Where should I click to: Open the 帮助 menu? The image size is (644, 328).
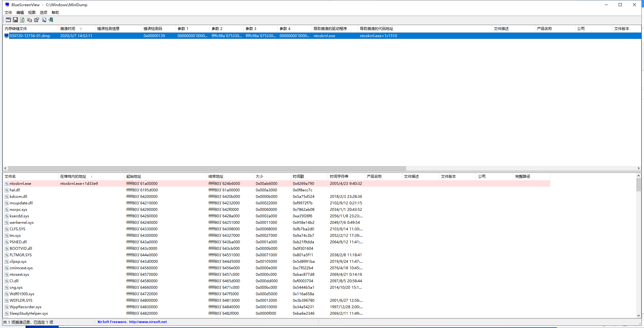(55, 12)
